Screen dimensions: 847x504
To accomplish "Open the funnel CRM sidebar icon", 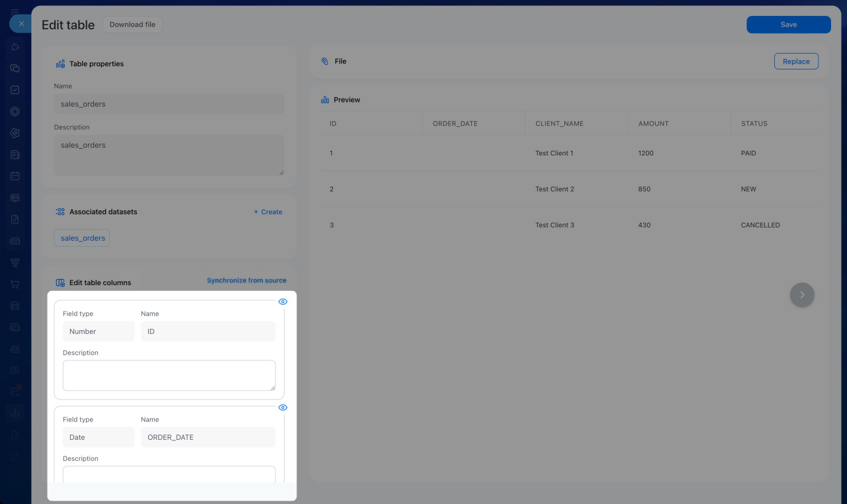I will click(15, 263).
